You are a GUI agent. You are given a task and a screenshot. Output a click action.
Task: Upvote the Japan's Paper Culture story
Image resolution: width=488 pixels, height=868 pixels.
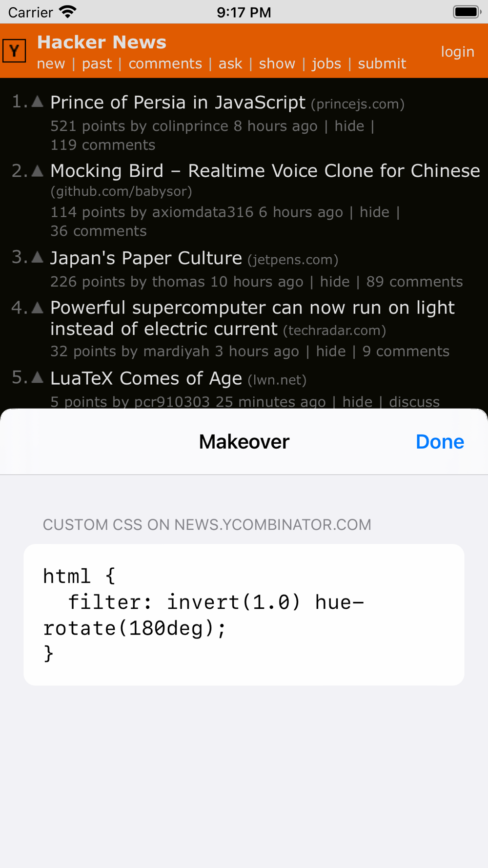point(38,257)
